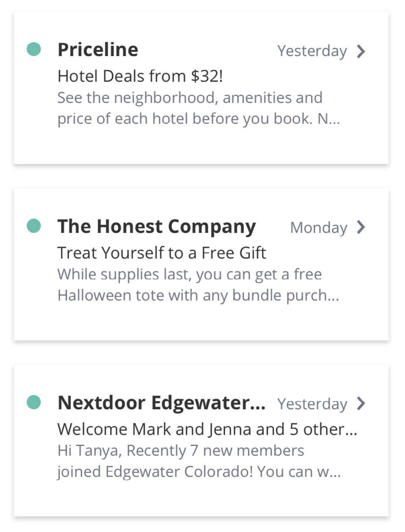Image resolution: width=405 pixels, height=532 pixels.
Task: Click Yesterday timestamp on Priceline email
Action: click(x=312, y=51)
